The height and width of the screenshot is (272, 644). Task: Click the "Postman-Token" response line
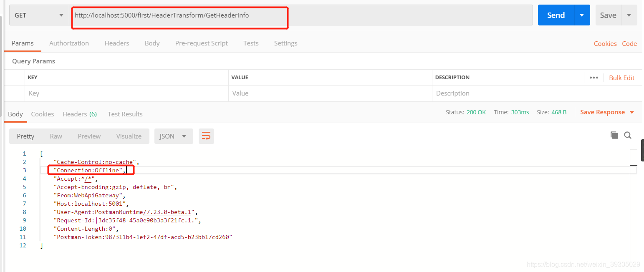(x=143, y=237)
